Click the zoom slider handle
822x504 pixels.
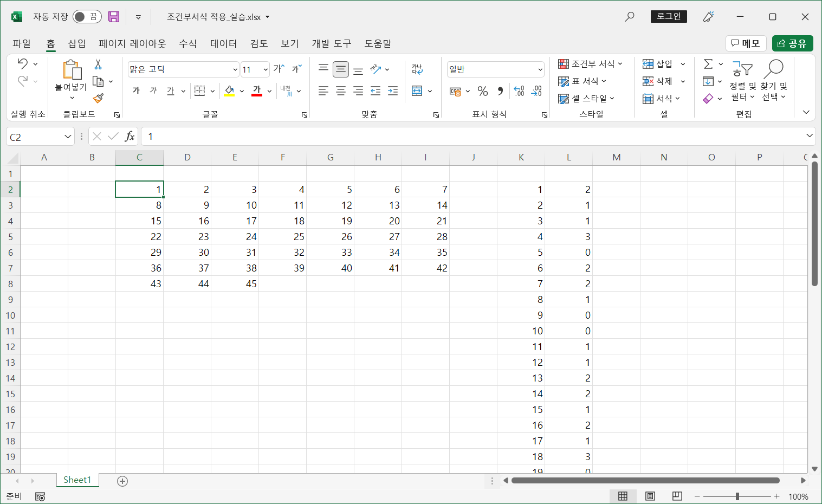tap(737, 496)
